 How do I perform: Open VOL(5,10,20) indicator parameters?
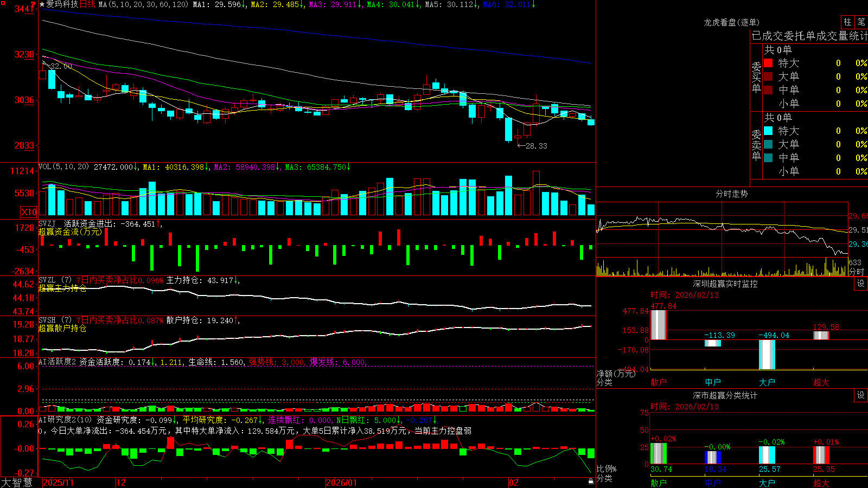coord(64,167)
